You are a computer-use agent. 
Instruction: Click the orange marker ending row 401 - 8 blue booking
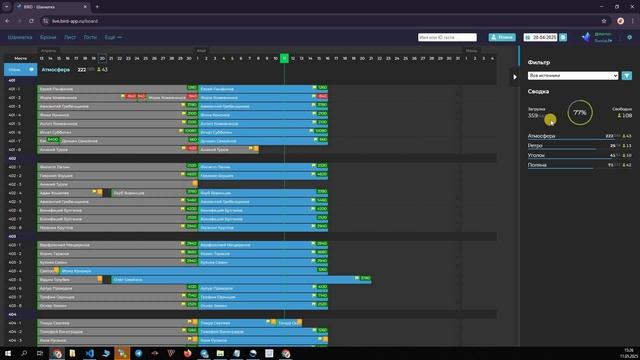(256, 149)
